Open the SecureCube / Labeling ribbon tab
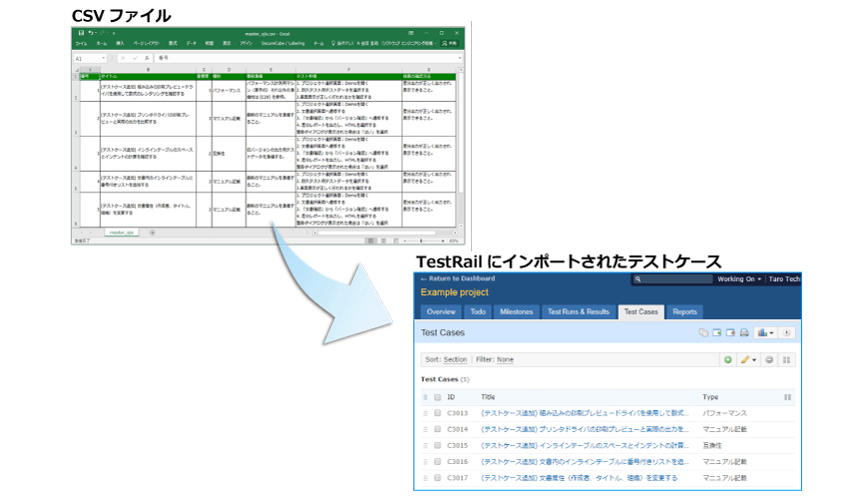 pyautogui.click(x=283, y=43)
